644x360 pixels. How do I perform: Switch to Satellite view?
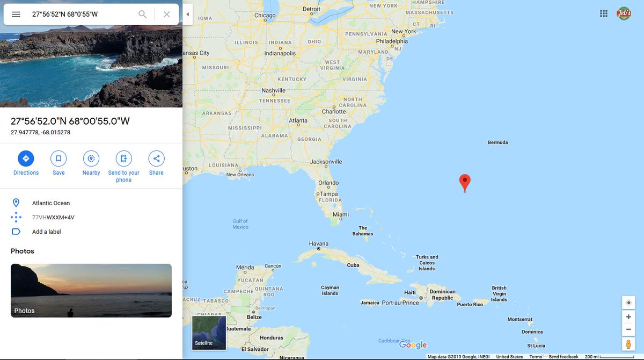[209, 333]
